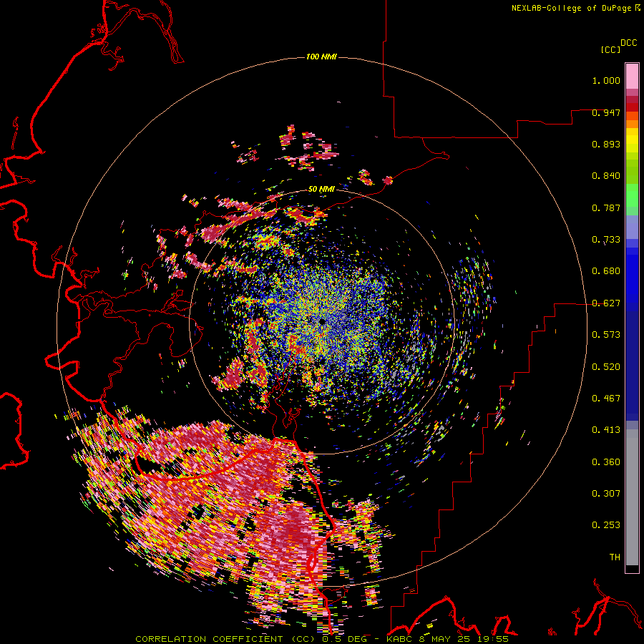Click the 0.520 scale value
Viewport: 644px width, 644px height.
point(606,367)
